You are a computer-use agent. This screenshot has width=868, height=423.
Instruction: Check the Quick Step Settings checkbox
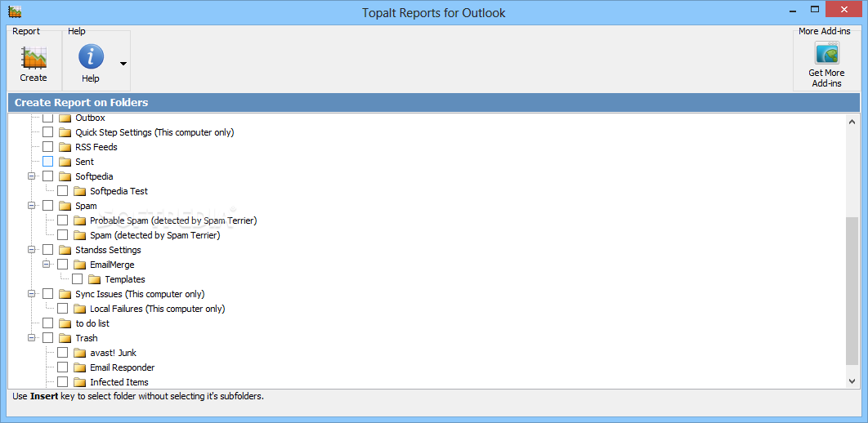coord(48,132)
